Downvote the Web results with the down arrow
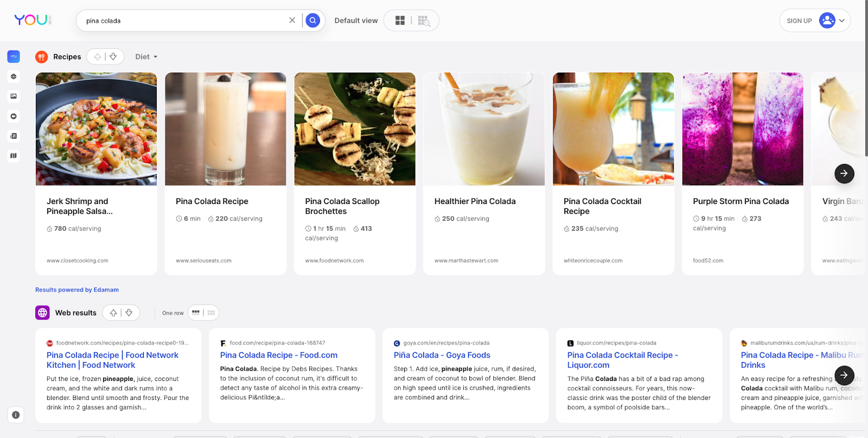The image size is (868, 438). [129, 313]
